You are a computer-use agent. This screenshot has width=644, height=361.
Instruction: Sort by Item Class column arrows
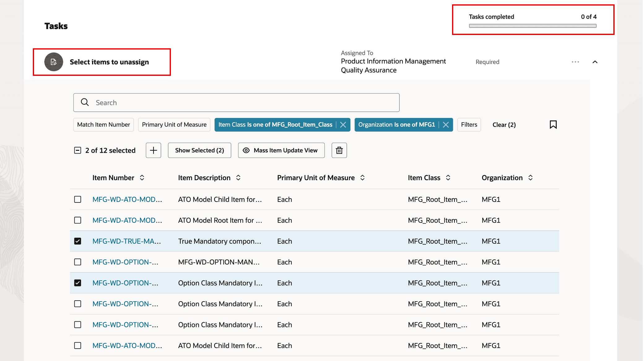click(448, 178)
